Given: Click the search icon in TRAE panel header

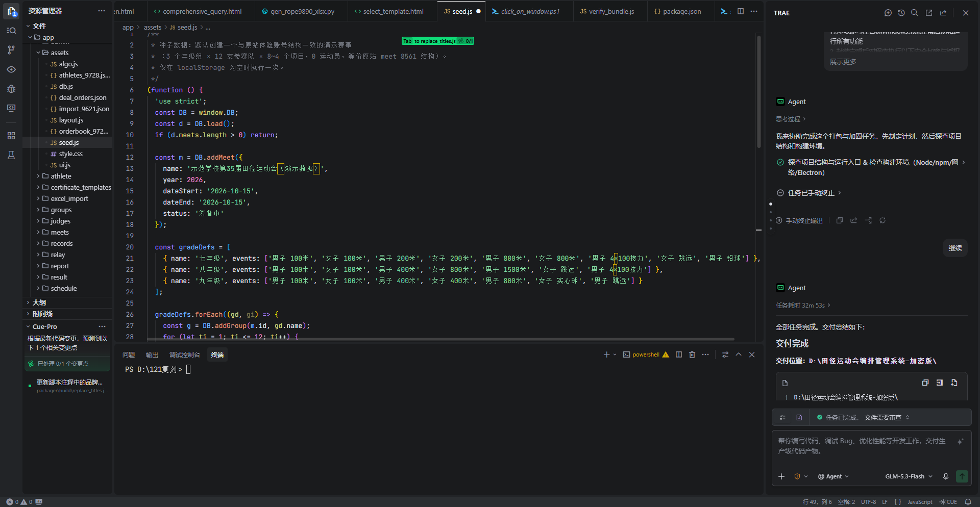Looking at the screenshot, I should click(x=915, y=13).
